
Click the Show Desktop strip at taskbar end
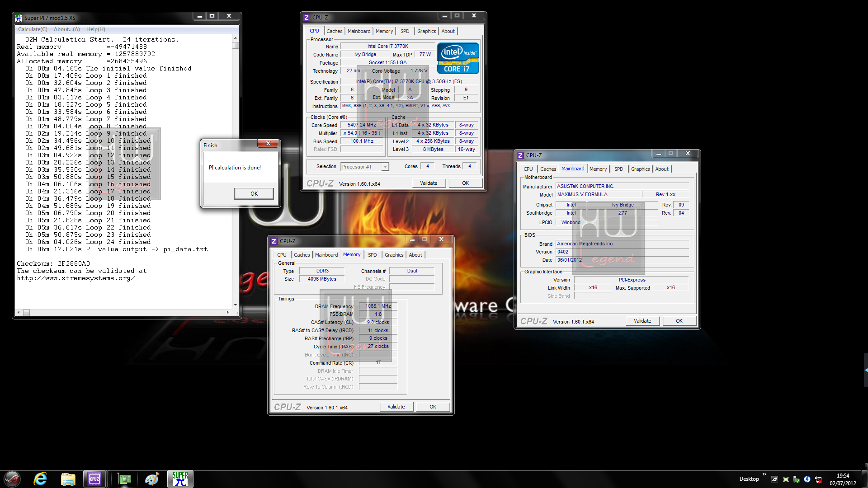point(864,479)
